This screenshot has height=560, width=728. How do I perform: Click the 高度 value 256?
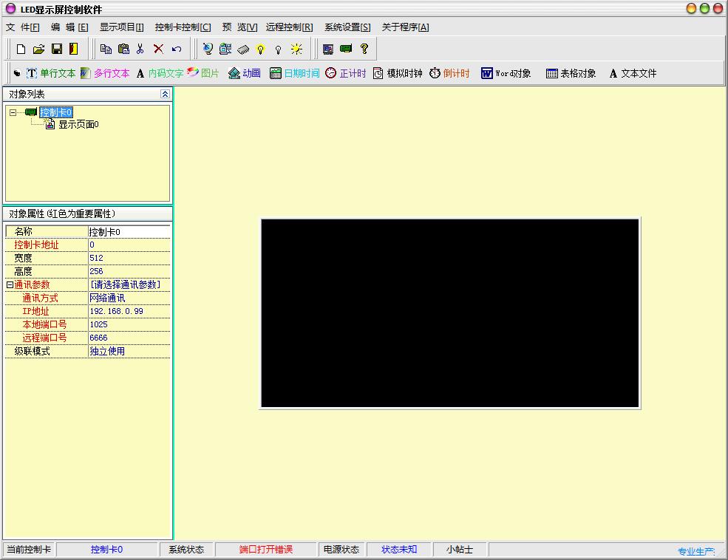click(x=129, y=271)
